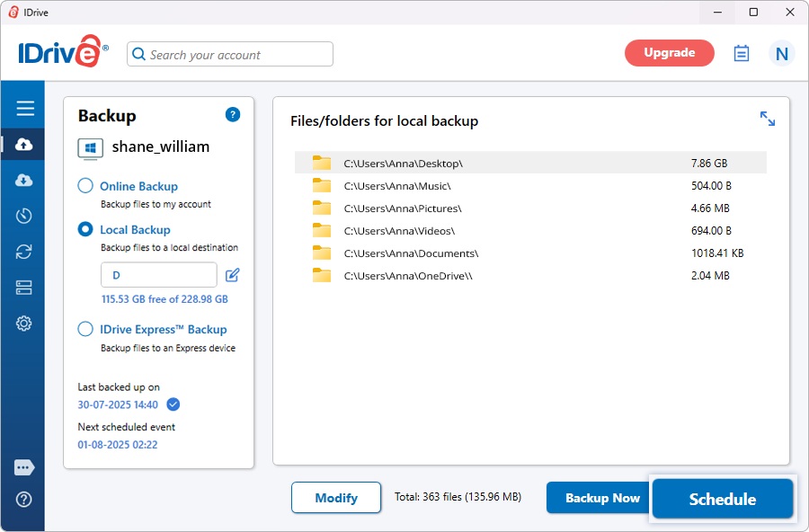Click the 4.66 MB size value

pos(710,208)
